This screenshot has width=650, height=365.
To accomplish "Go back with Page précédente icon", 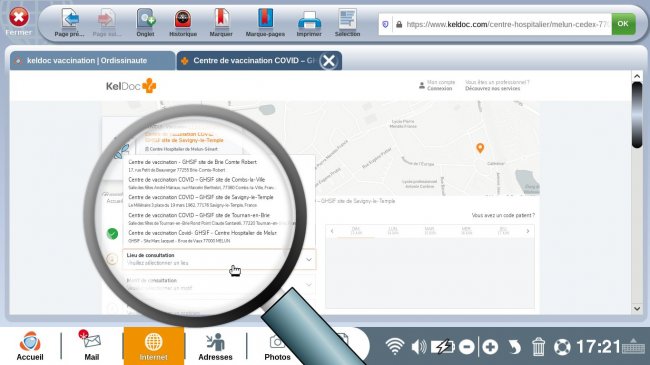I will tap(70, 19).
